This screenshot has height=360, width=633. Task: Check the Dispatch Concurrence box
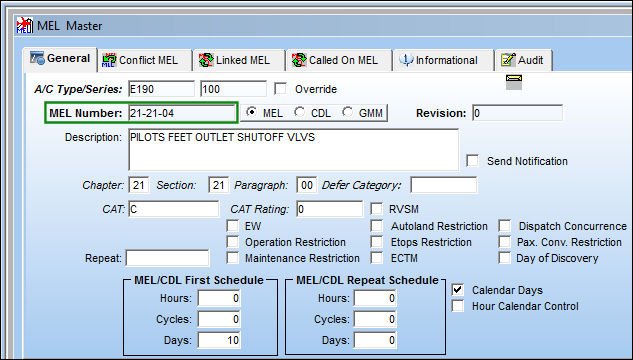(x=505, y=226)
